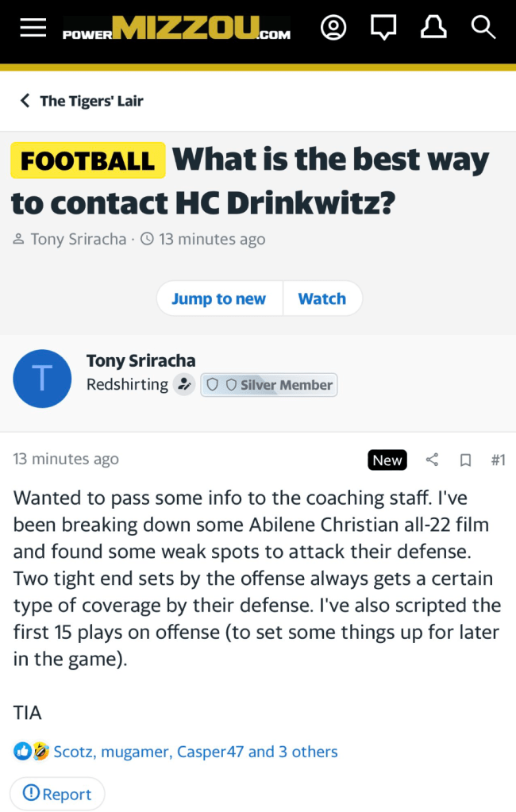Report this post
Image resolution: width=516 pixels, height=812 pixels.
tap(57, 794)
